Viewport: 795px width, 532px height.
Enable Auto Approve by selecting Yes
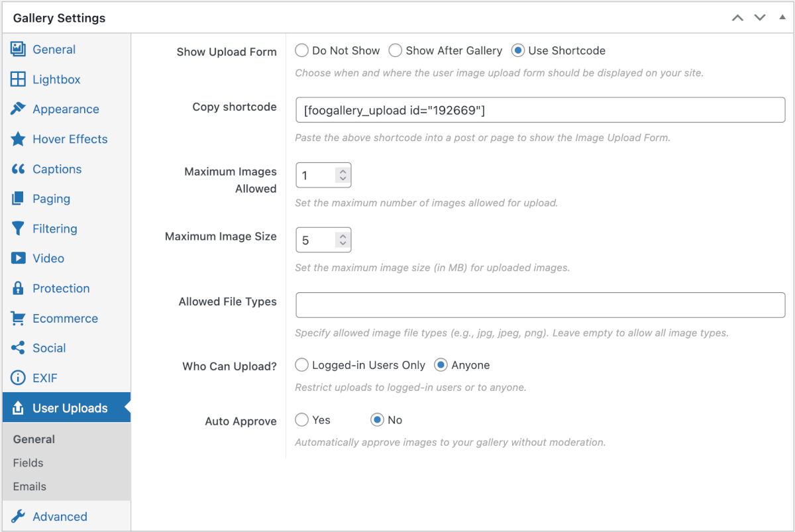click(x=301, y=419)
